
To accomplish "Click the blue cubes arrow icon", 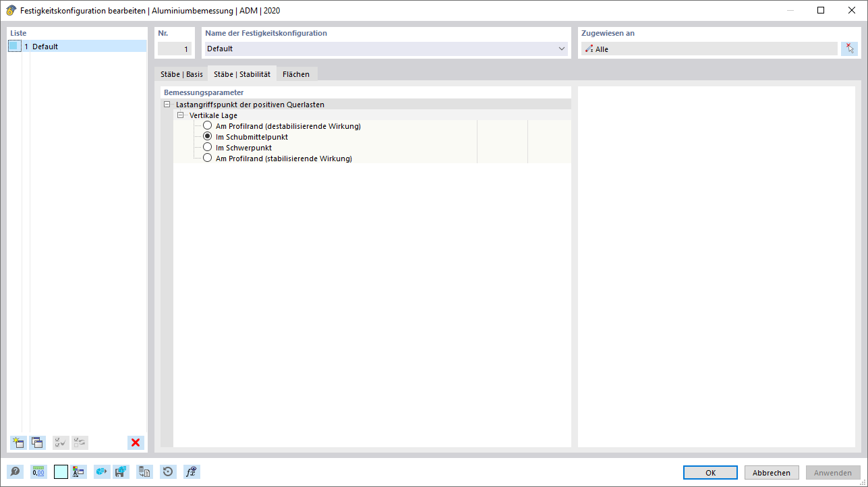I will click(x=102, y=472).
